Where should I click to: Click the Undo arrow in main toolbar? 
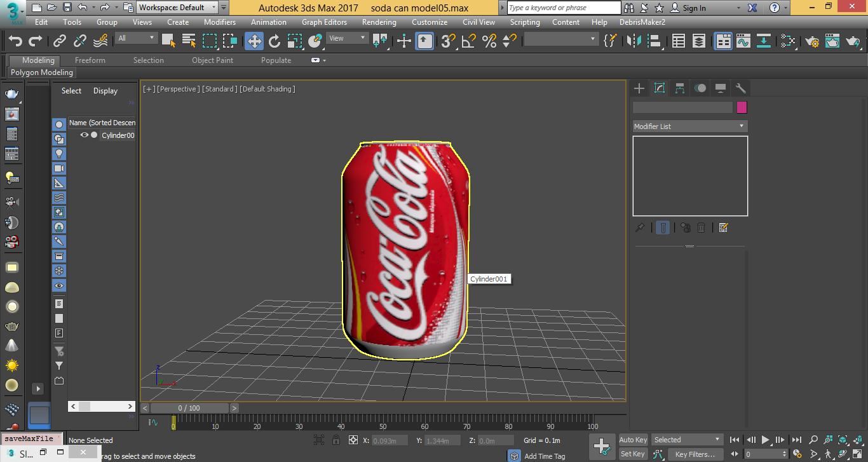pos(15,41)
